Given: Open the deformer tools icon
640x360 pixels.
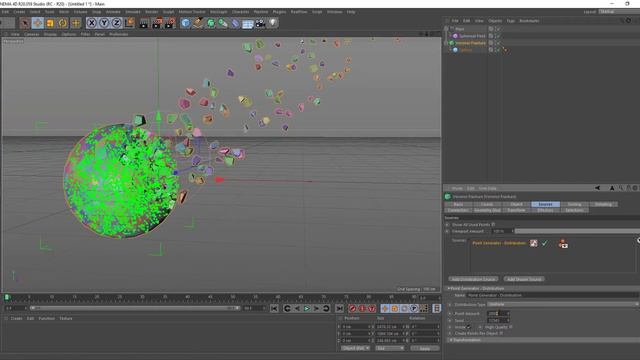Looking at the screenshot, I should (236, 23).
